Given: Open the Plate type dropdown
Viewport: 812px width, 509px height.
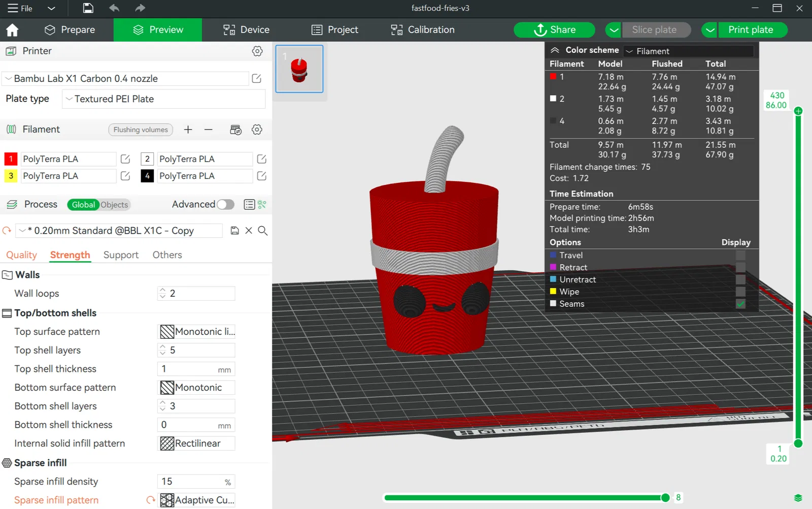Looking at the screenshot, I should (x=163, y=99).
